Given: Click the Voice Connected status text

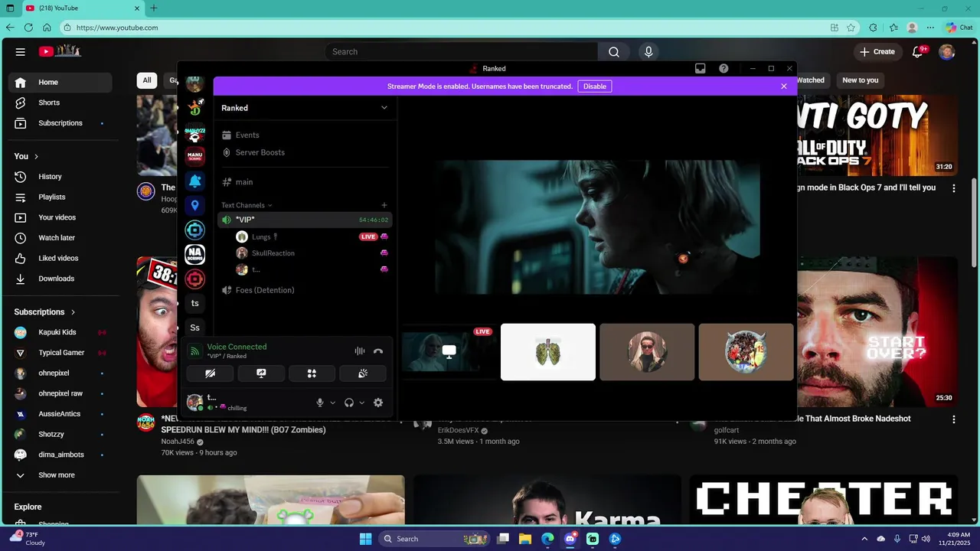Looking at the screenshot, I should click(x=237, y=347).
